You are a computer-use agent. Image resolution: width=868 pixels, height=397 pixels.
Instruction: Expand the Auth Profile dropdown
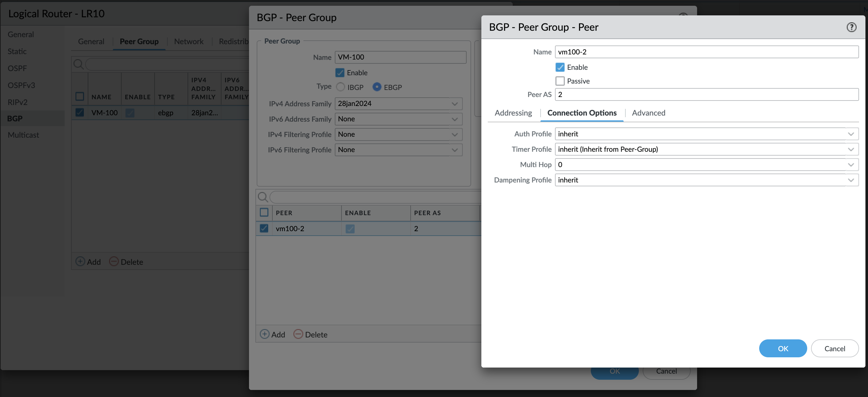(850, 134)
